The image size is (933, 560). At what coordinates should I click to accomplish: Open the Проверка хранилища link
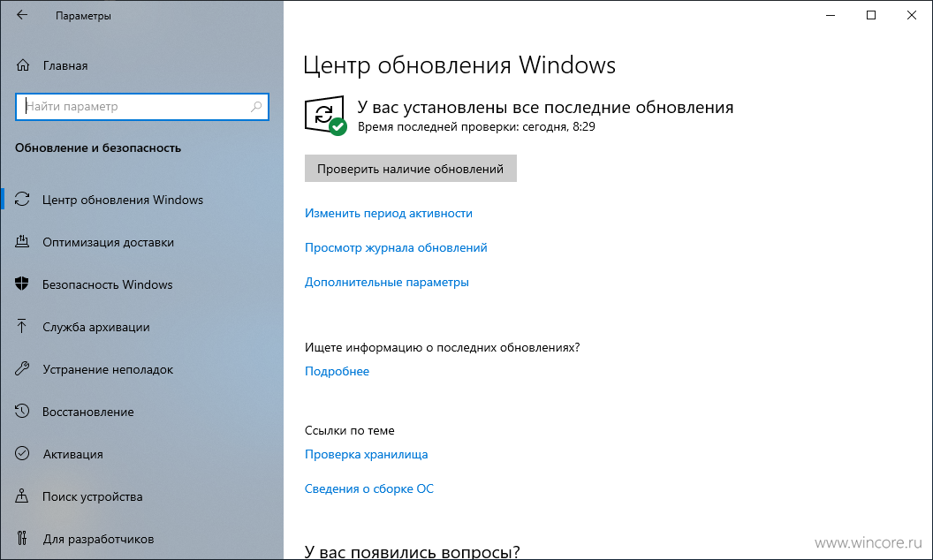(366, 454)
